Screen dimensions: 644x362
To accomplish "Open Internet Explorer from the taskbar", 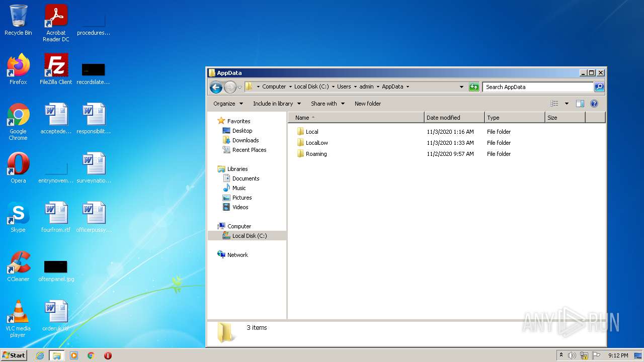I will click(40, 355).
